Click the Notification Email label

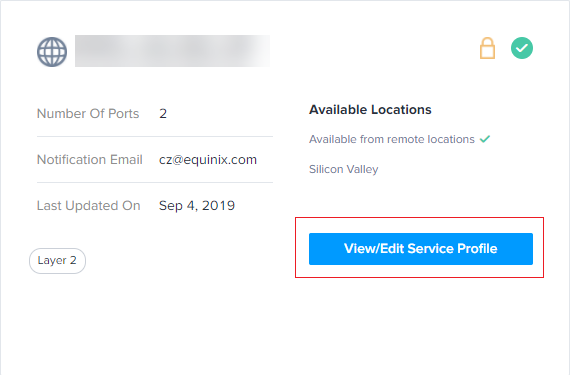(89, 160)
